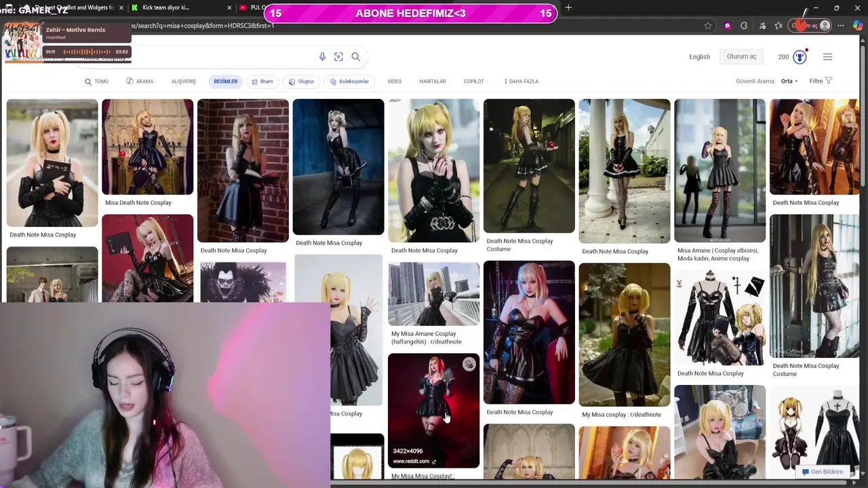Open My Misa Amane Cosplay halfangel66 thumbnail
The image size is (868, 488).
pos(433,294)
